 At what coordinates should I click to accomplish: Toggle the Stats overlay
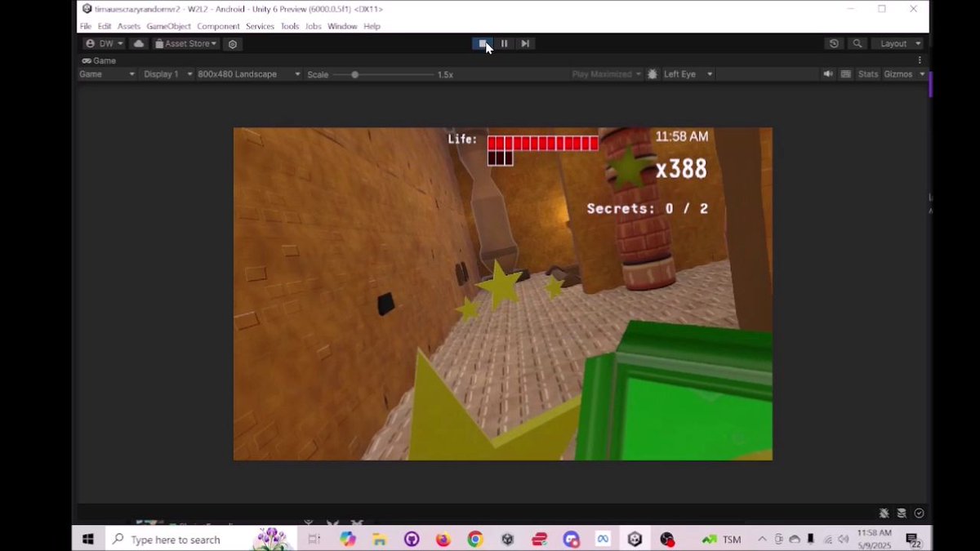pos(867,73)
